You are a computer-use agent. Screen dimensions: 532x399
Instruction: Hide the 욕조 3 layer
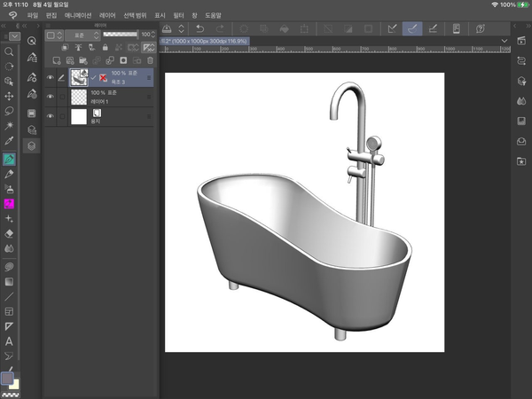50,78
